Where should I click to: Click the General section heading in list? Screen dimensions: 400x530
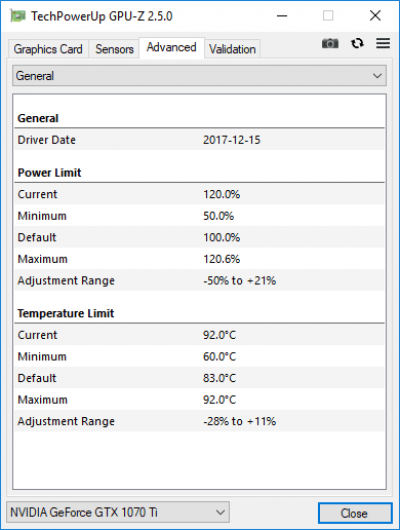38,118
